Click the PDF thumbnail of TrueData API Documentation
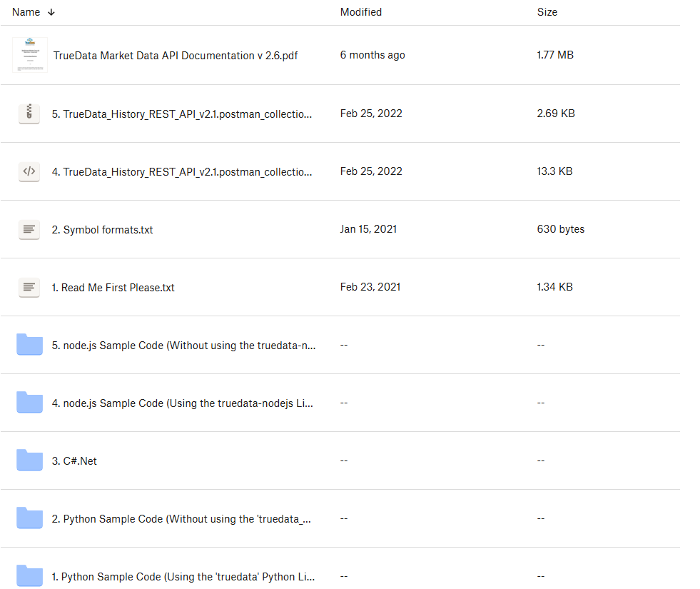 coord(30,55)
